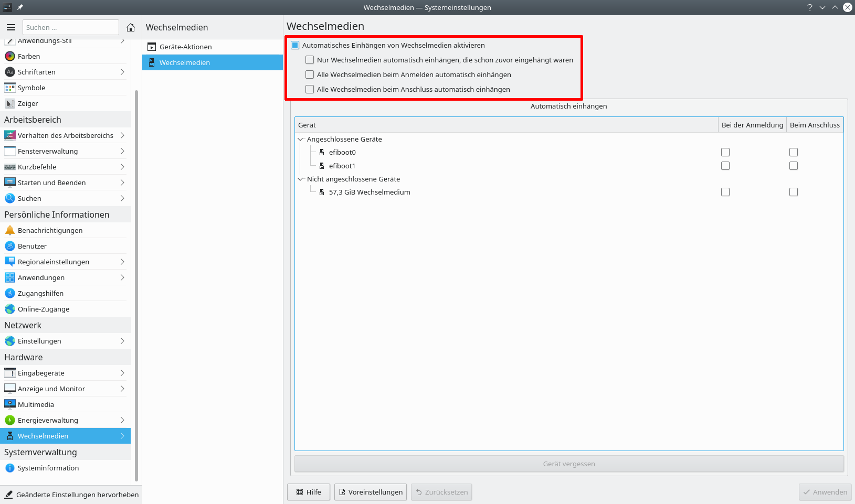Screen dimensions: 855x504
Task: Open Multimedia icon
Action: coord(10,404)
